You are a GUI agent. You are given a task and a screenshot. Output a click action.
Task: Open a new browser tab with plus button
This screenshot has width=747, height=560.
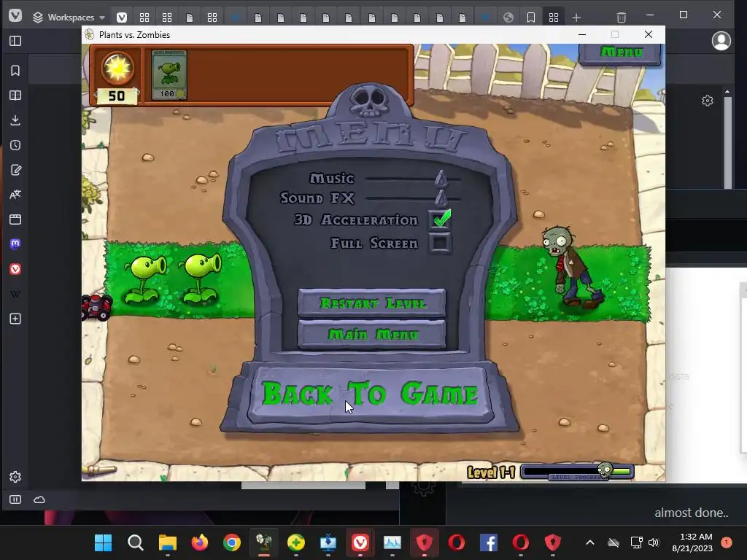[576, 17]
